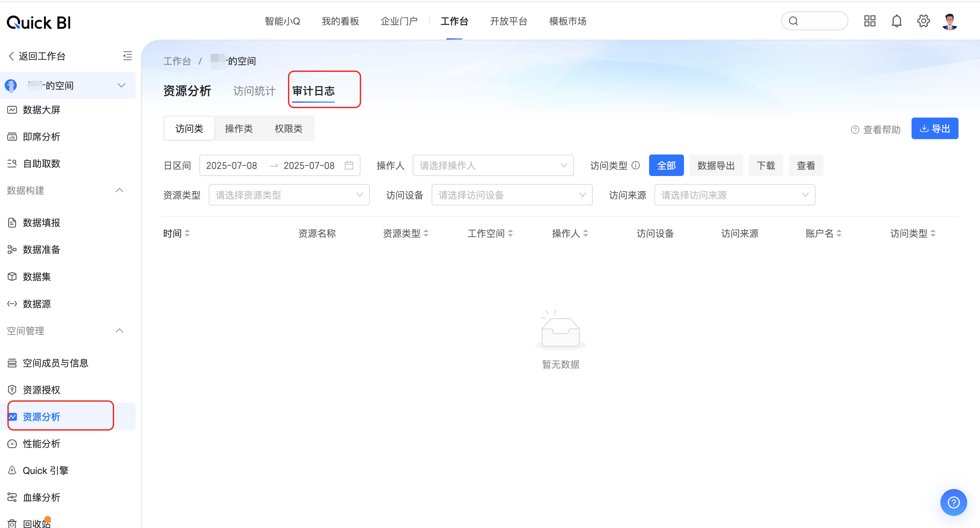Select the 数据导出 access type filter
980x528 pixels.
716,166
